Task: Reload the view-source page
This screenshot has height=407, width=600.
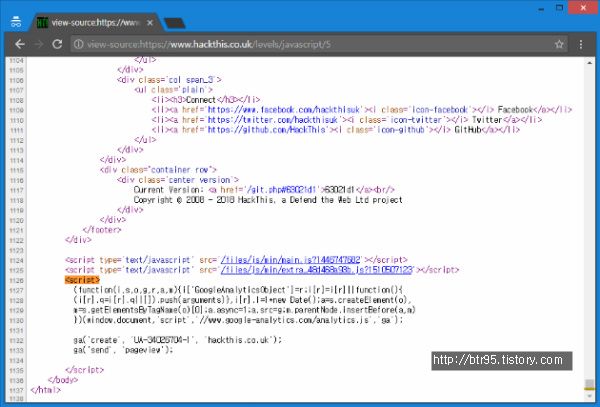Action: 57,44
